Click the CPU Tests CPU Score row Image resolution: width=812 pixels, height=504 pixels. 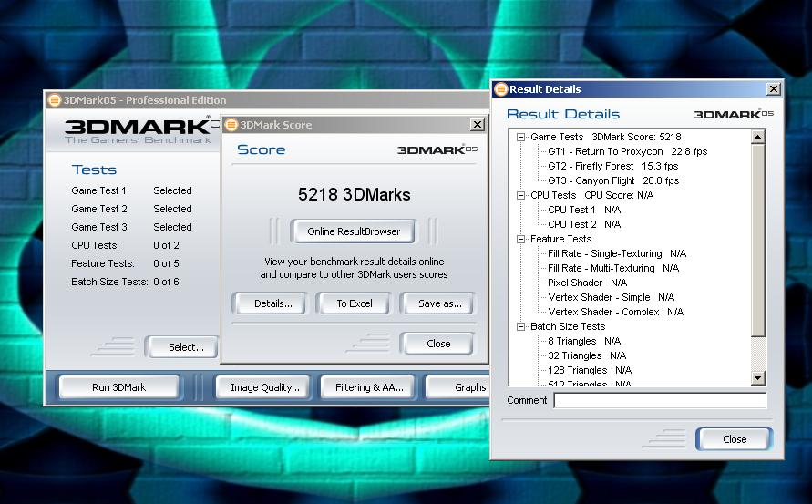click(x=591, y=195)
